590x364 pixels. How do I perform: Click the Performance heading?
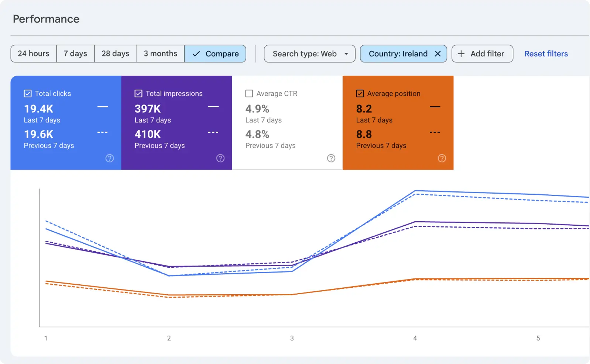pos(46,19)
